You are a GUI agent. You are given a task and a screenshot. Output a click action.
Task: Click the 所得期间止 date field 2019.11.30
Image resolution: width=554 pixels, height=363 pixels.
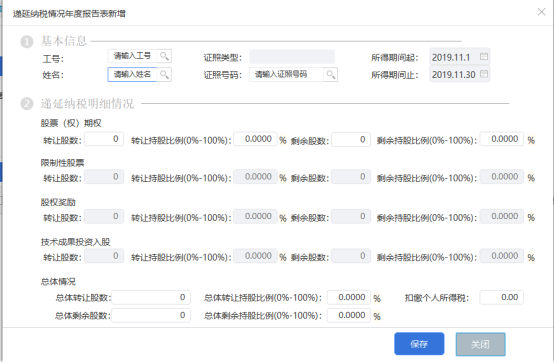coord(459,74)
